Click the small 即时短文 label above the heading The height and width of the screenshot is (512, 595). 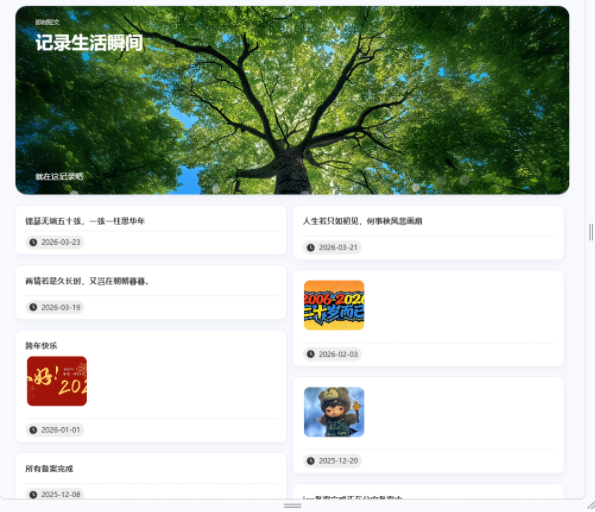[47, 22]
